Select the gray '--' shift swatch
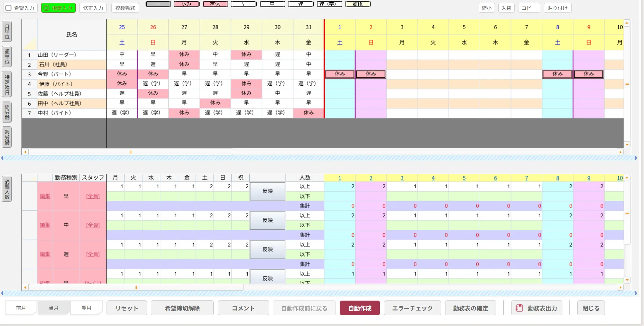The image size is (644, 326). tap(158, 4)
